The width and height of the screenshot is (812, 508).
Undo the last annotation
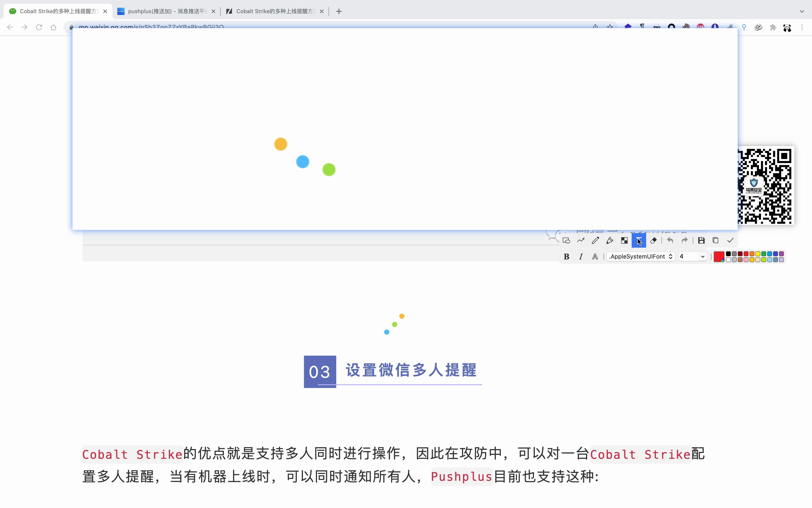[670, 241]
